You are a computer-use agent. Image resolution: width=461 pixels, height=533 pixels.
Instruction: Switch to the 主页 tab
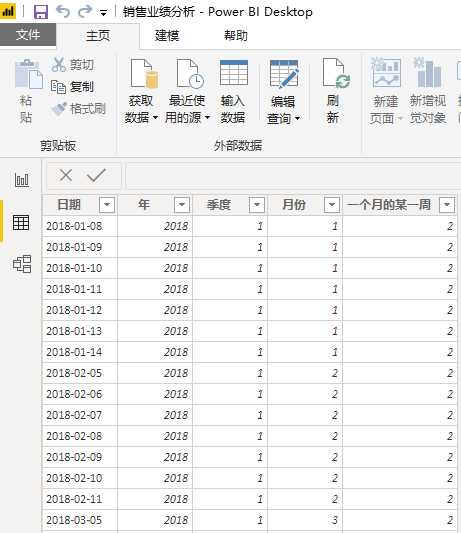point(98,35)
